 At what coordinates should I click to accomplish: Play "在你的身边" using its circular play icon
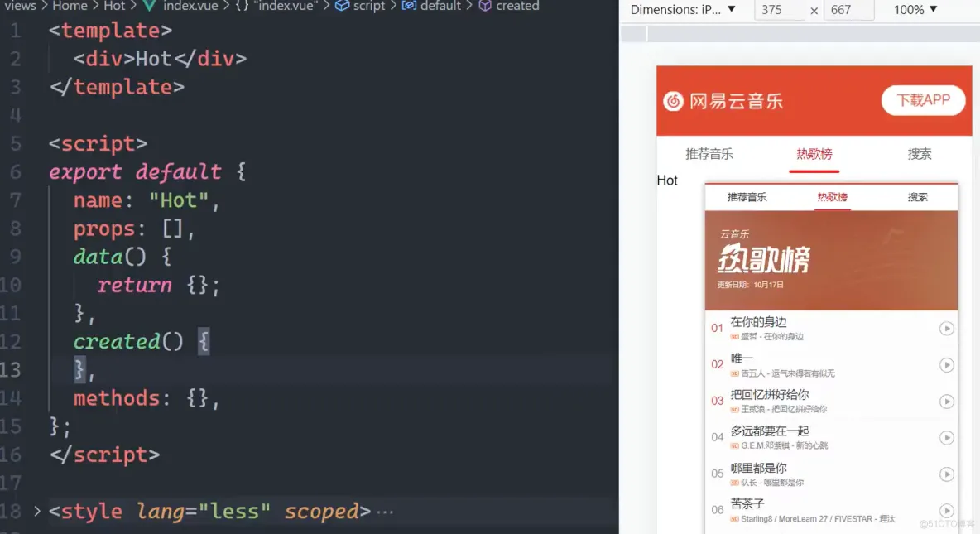click(x=947, y=329)
